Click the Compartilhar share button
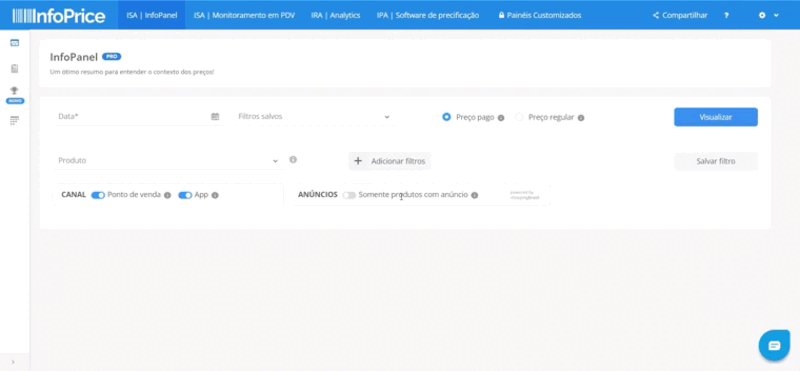The height and width of the screenshot is (371, 800). coord(680,15)
